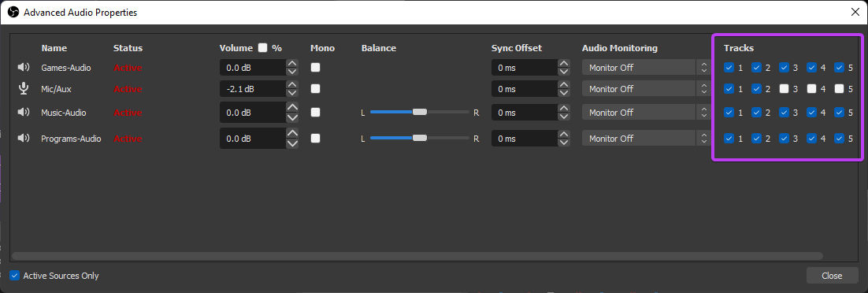This screenshot has height=293, width=868.
Task: Click the Mic/Aux source name
Action: [x=56, y=89]
